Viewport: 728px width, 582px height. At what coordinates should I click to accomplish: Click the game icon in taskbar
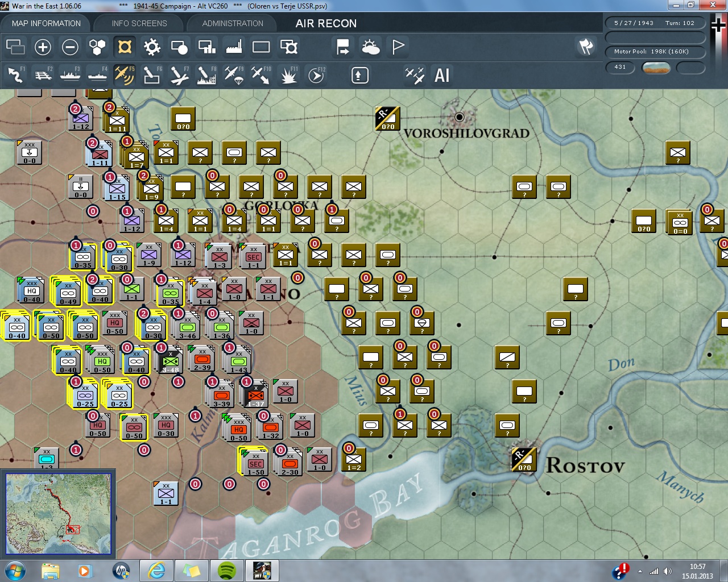[x=262, y=571]
